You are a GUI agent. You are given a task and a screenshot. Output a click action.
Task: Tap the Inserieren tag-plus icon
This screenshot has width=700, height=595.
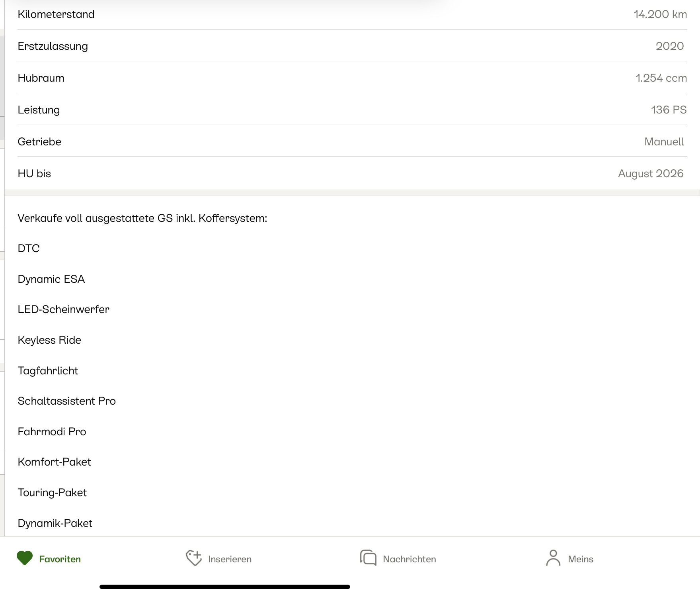[x=194, y=558]
